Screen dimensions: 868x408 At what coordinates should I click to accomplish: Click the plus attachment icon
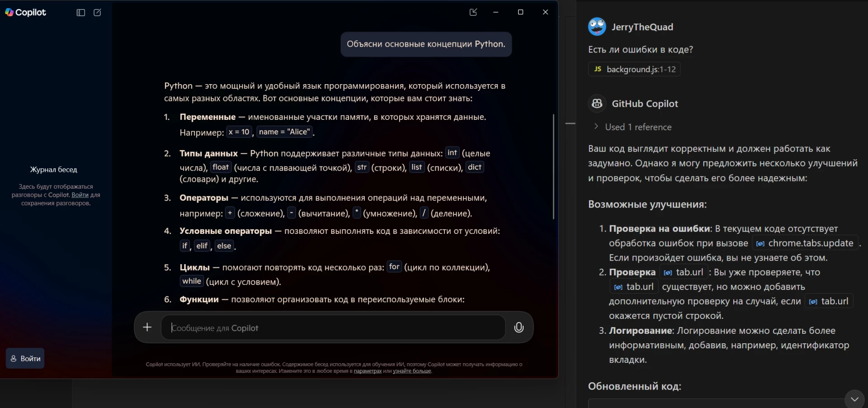click(x=147, y=327)
